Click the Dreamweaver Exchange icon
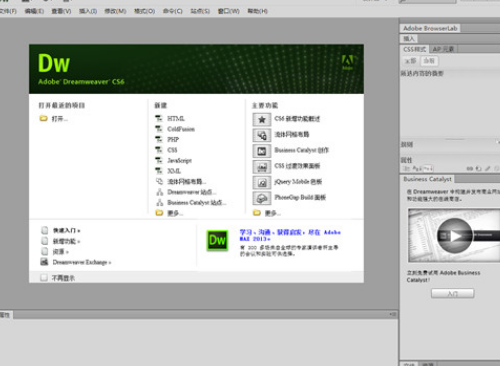 coord(44,262)
